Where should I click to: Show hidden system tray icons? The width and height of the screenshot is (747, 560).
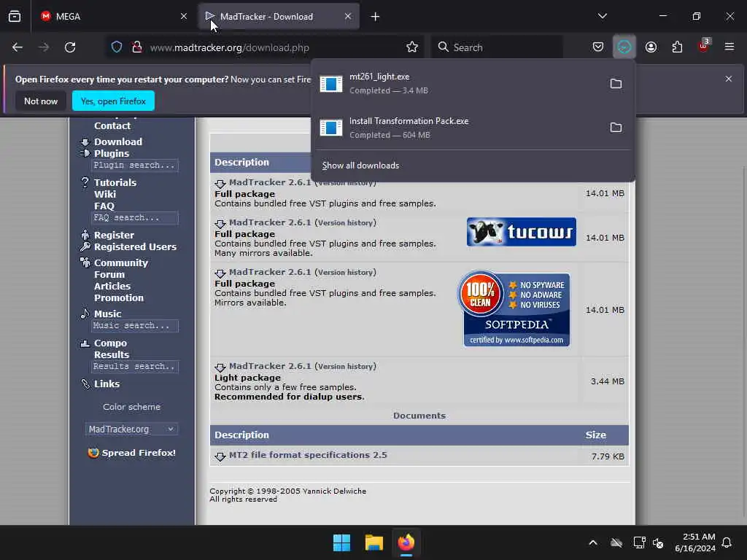click(593, 542)
